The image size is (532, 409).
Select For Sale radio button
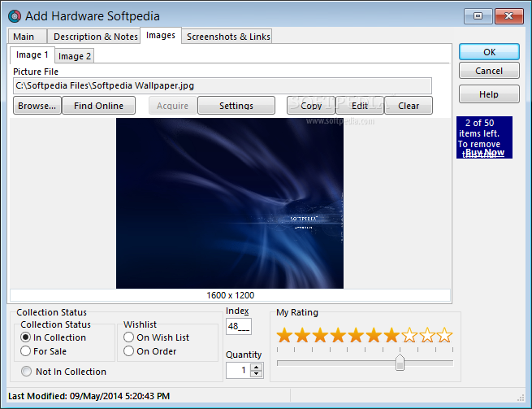point(25,351)
